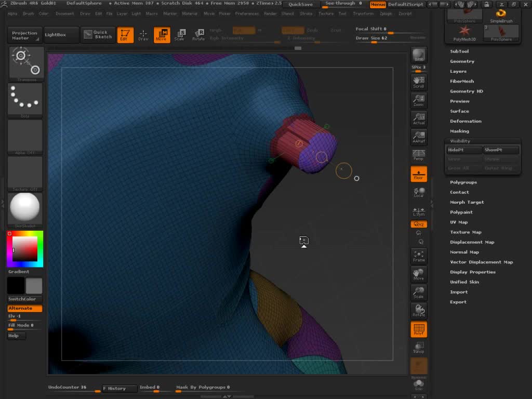Screen dimensions: 532x399
Task: Toggle Solo mode
Action: click(x=419, y=385)
